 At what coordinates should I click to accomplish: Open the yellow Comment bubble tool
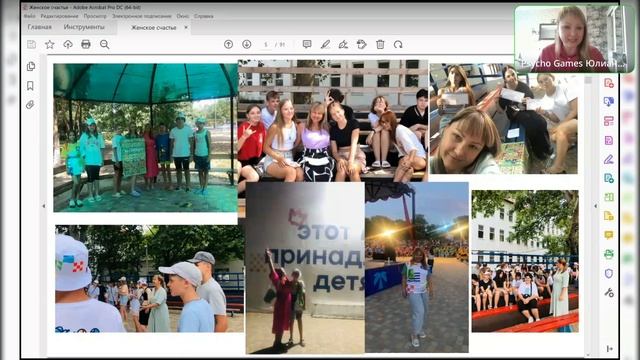coord(609,235)
